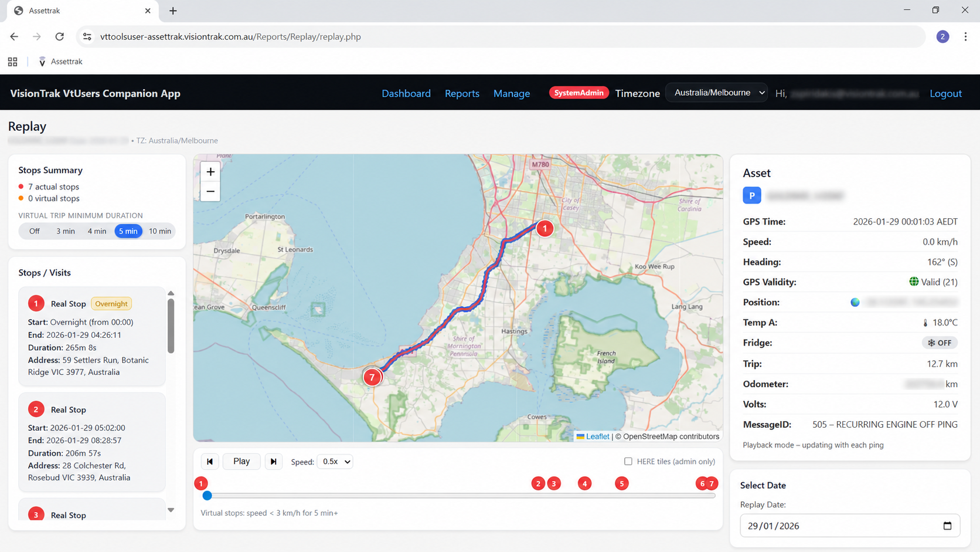Image resolution: width=980 pixels, height=552 pixels.
Task: Set virtual trip duration to 10 min
Action: tap(160, 231)
